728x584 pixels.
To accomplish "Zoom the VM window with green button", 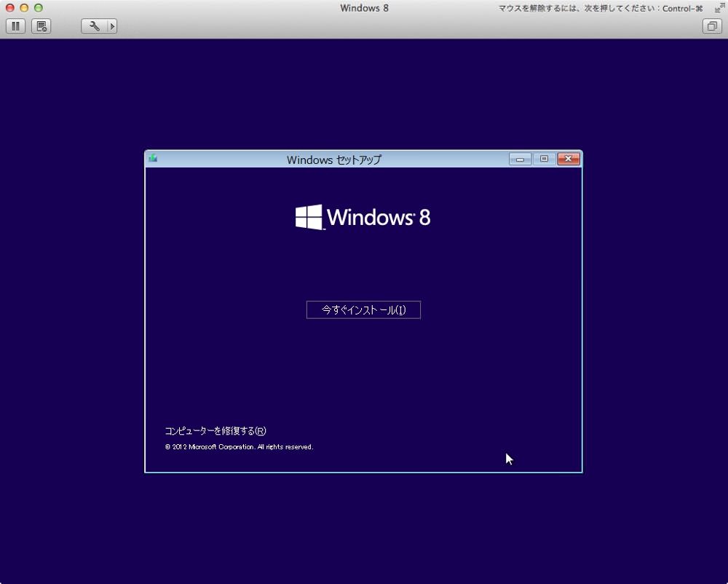I will click(x=39, y=8).
